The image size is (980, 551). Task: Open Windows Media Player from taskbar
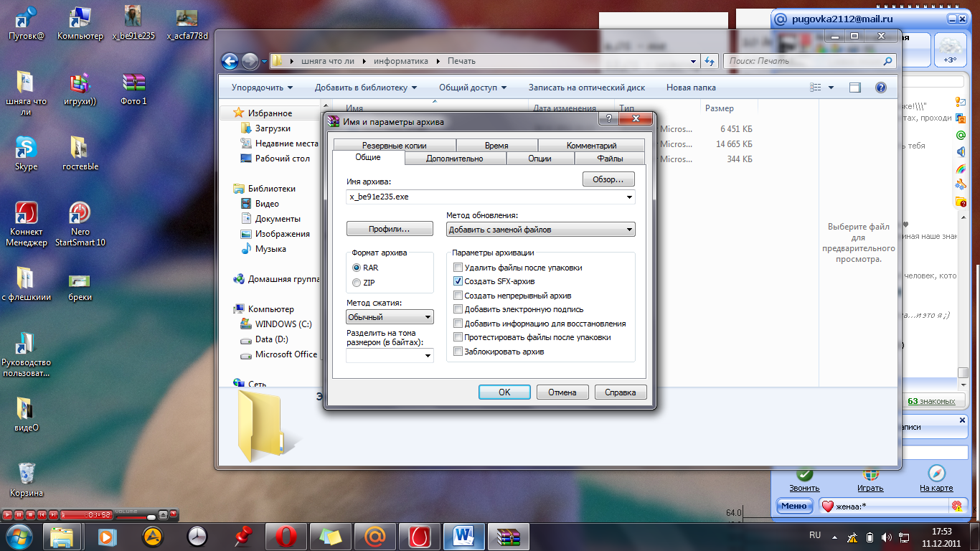108,536
